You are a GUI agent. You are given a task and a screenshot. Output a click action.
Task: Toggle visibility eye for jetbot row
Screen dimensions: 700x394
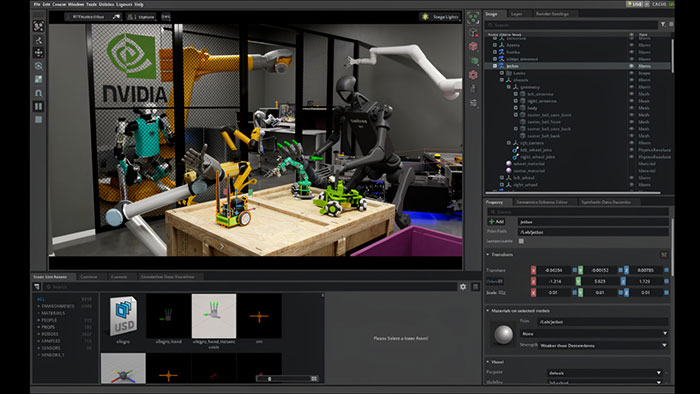pyautogui.click(x=631, y=66)
